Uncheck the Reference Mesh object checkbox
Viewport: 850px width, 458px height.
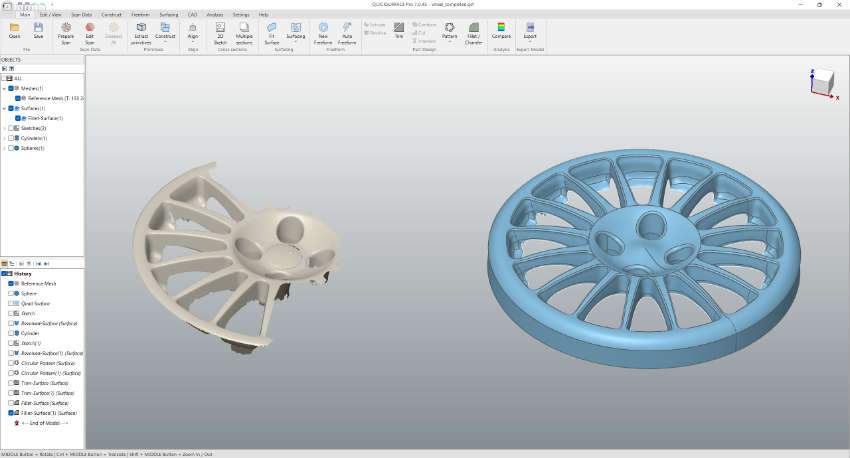[x=18, y=98]
